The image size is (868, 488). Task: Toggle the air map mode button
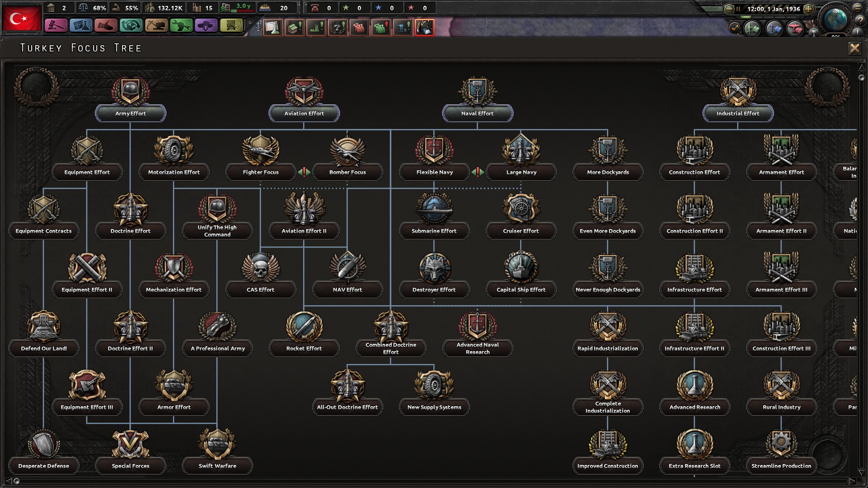(x=795, y=28)
